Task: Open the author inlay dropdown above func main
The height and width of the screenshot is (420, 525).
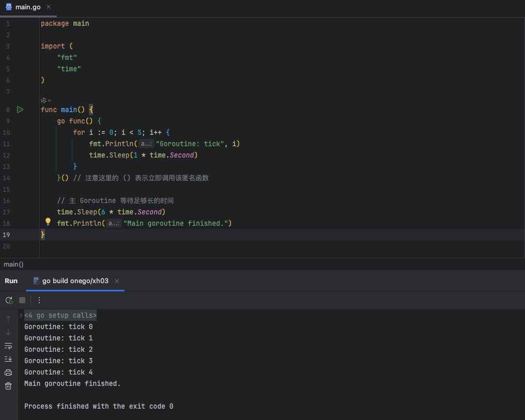Action: click(x=46, y=100)
